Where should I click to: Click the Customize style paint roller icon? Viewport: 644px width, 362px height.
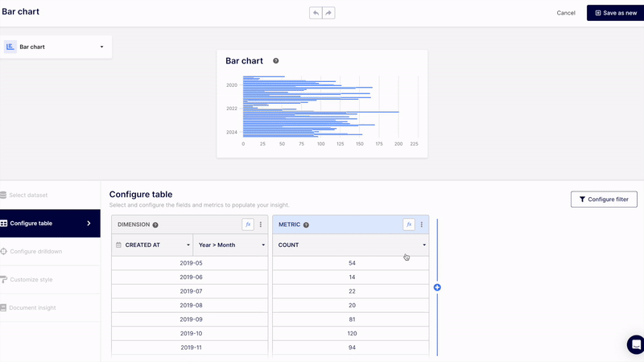tap(4, 279)
